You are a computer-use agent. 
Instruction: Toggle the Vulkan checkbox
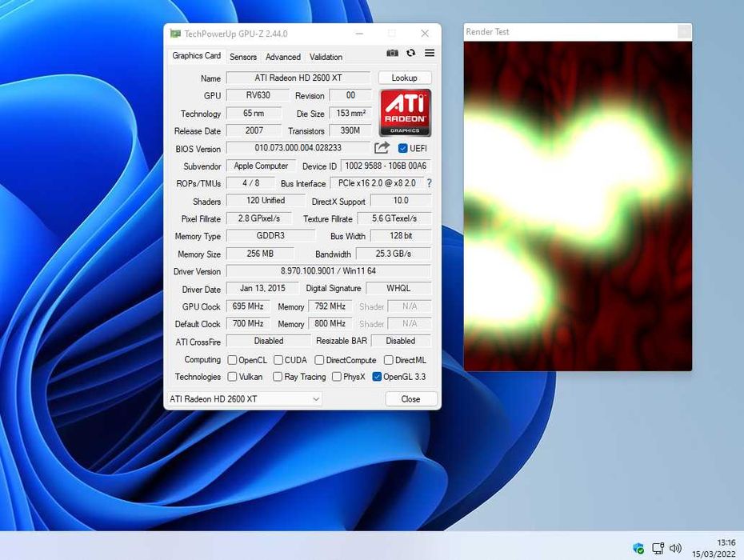pyautogui.click(x=232, y=377)
